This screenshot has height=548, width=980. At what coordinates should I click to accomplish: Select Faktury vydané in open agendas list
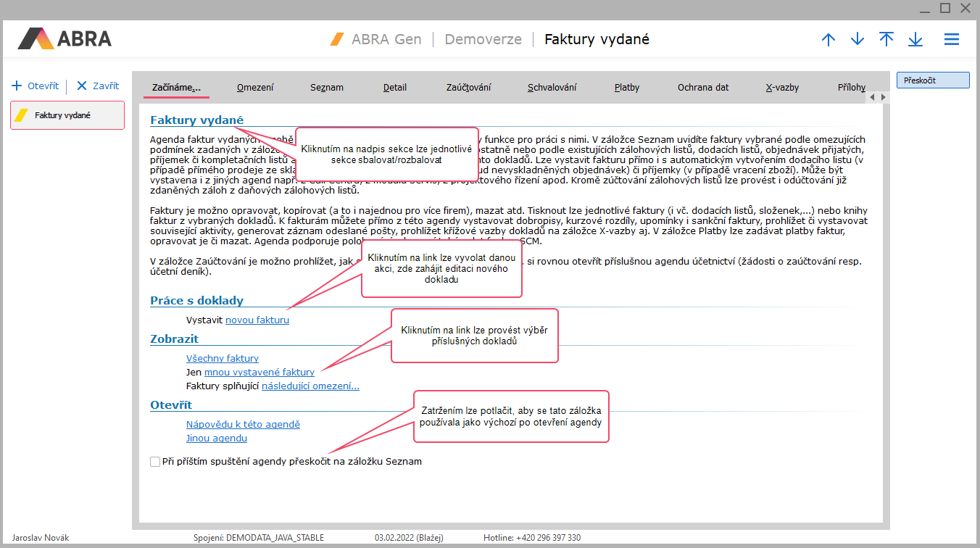(x=67, y=115)
